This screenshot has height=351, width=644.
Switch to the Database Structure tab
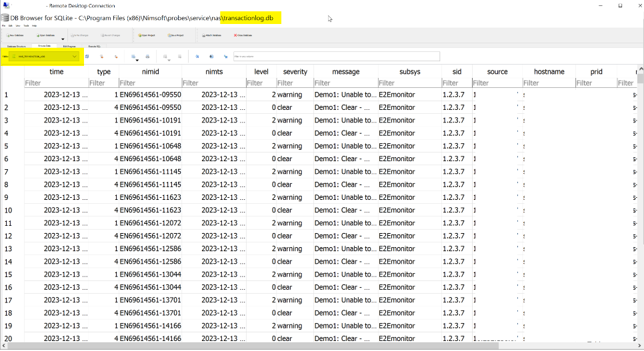(x=16, y=46)
